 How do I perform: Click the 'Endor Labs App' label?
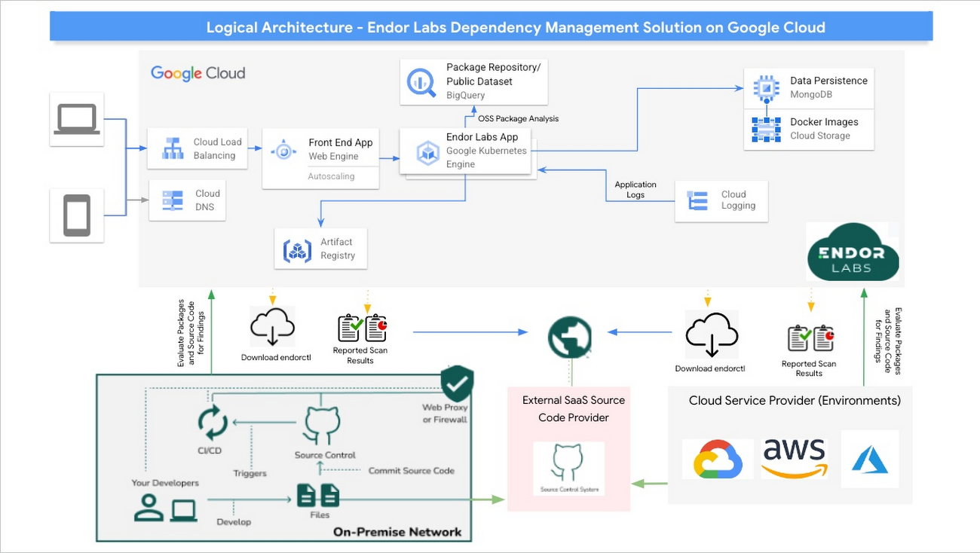click(482, 137)
